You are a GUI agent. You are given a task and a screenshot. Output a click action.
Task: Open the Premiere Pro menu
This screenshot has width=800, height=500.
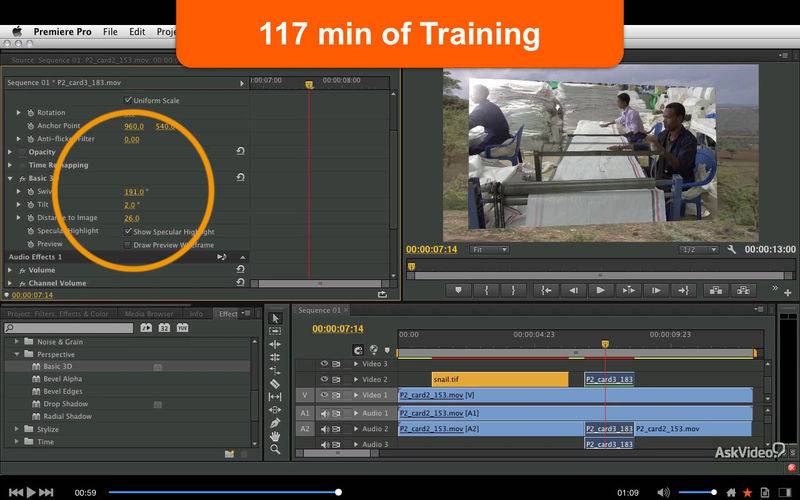[x=62, y=32]
